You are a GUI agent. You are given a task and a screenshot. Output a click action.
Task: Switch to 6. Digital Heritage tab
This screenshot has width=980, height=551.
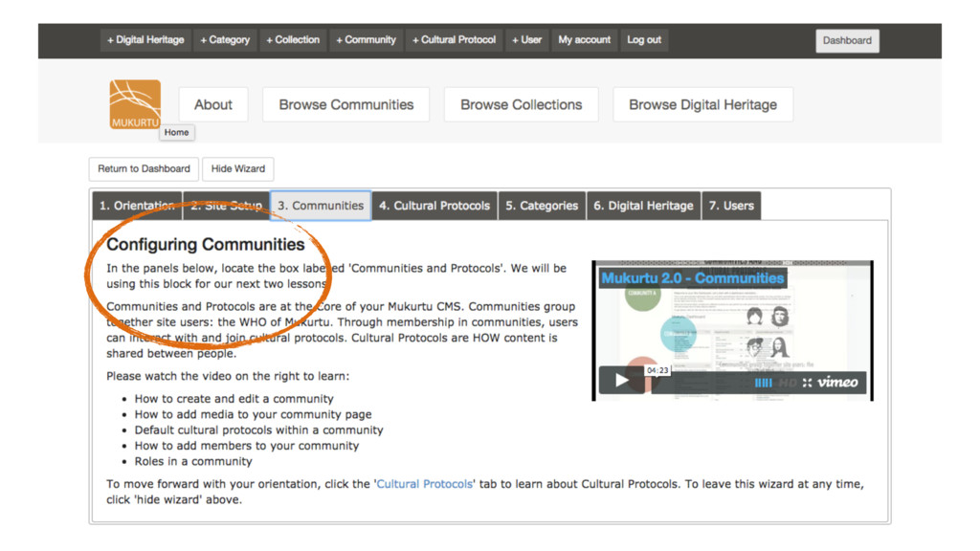click(x=644, y=206)
